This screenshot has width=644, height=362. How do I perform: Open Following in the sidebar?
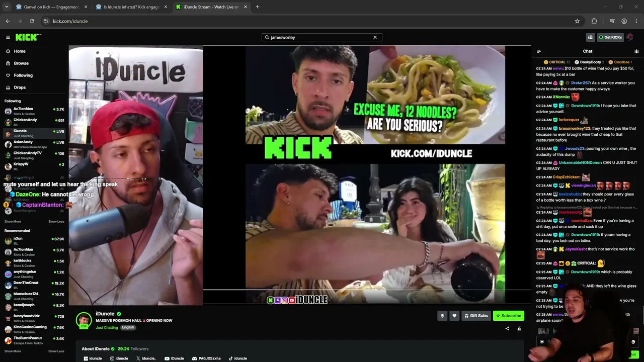[23, 75]
